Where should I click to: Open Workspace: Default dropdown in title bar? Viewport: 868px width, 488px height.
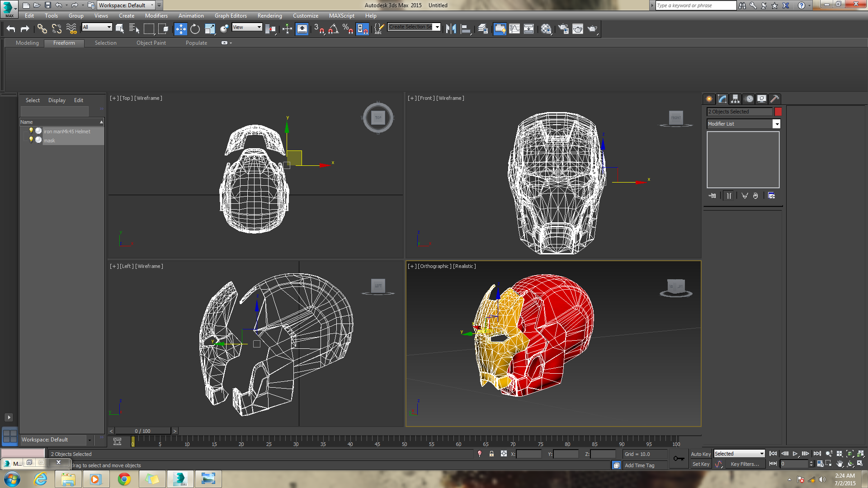coord(126,5)
